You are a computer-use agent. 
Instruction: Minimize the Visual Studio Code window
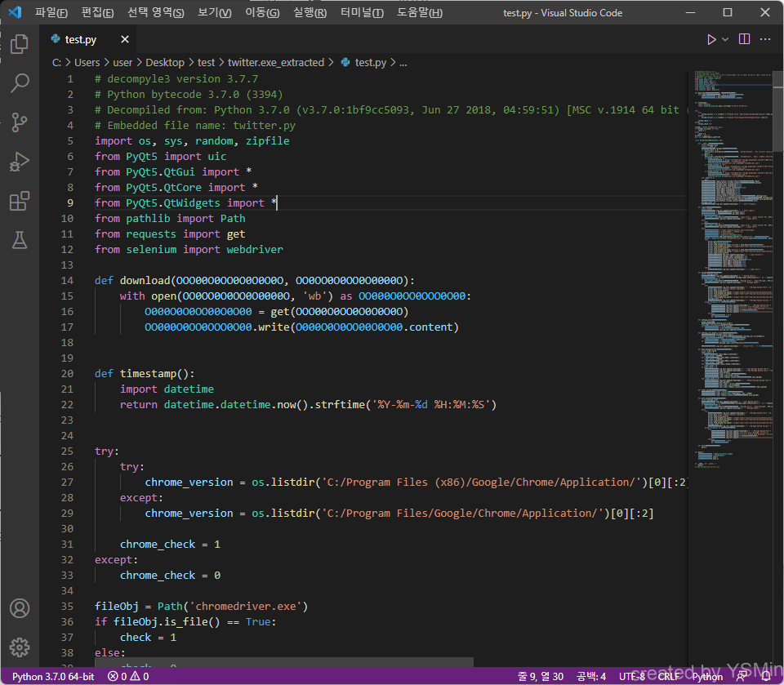[691, 12]
